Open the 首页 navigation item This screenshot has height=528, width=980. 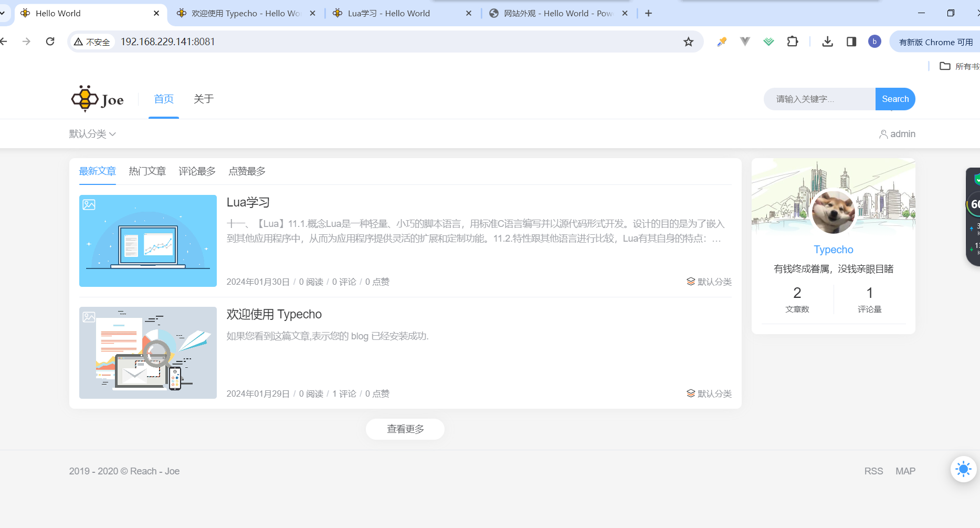point(164,99)
